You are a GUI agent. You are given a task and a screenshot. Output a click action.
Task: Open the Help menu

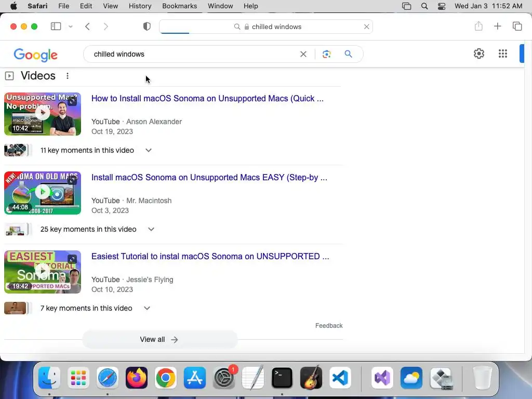click(251, 6)
